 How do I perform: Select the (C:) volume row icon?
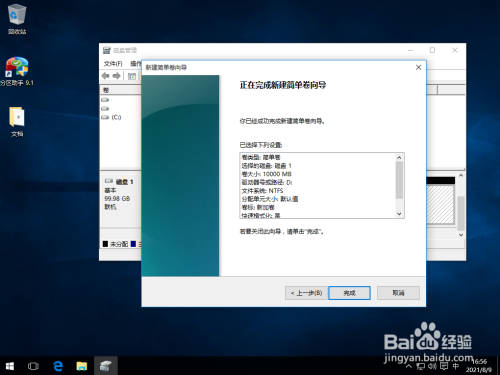[x=105, y=117]
